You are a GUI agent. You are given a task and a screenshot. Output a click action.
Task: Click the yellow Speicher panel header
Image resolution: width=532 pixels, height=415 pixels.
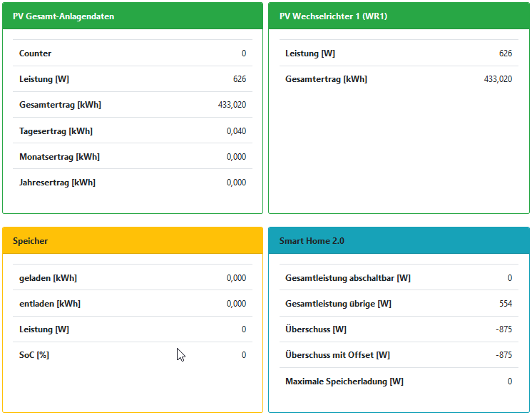tap(30, 241)
